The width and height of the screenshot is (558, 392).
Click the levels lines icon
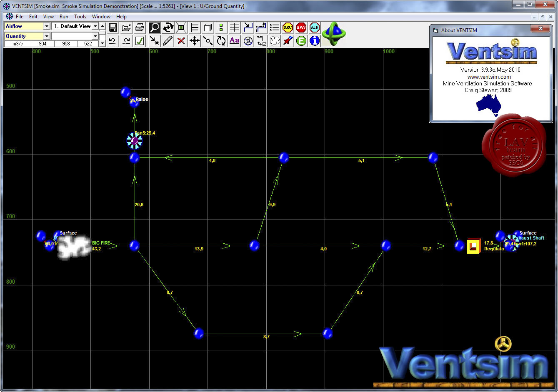click(x=195, y=28)
